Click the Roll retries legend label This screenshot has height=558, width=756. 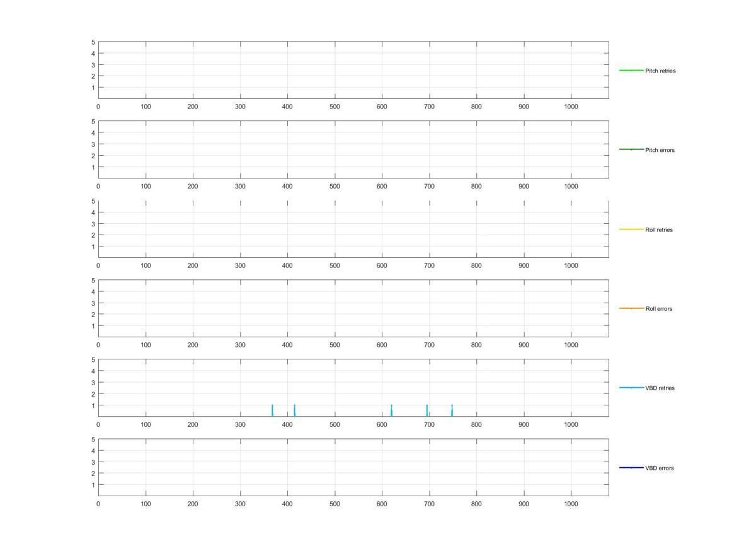point(659,230)
